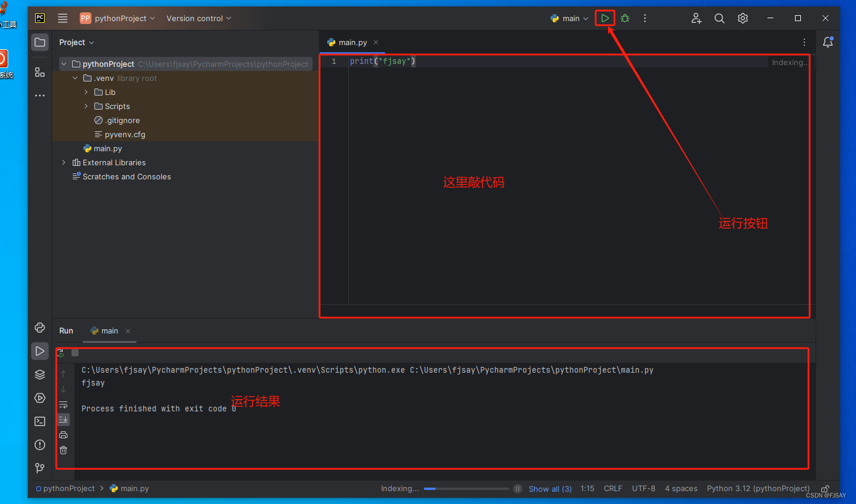Screen dimensions: 856x504
Task: Collapse the .venv folder
Action: [x=75, y=78]
